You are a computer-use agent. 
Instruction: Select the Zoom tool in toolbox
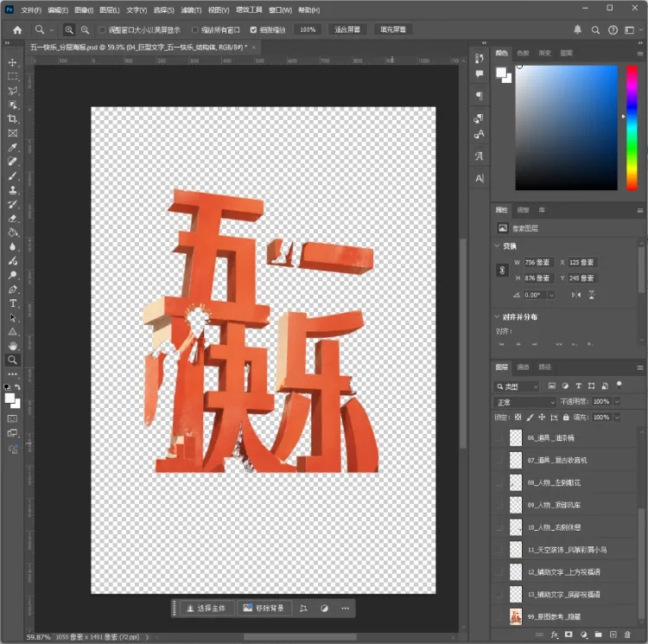pyautogui.click(x=12, y=360)
